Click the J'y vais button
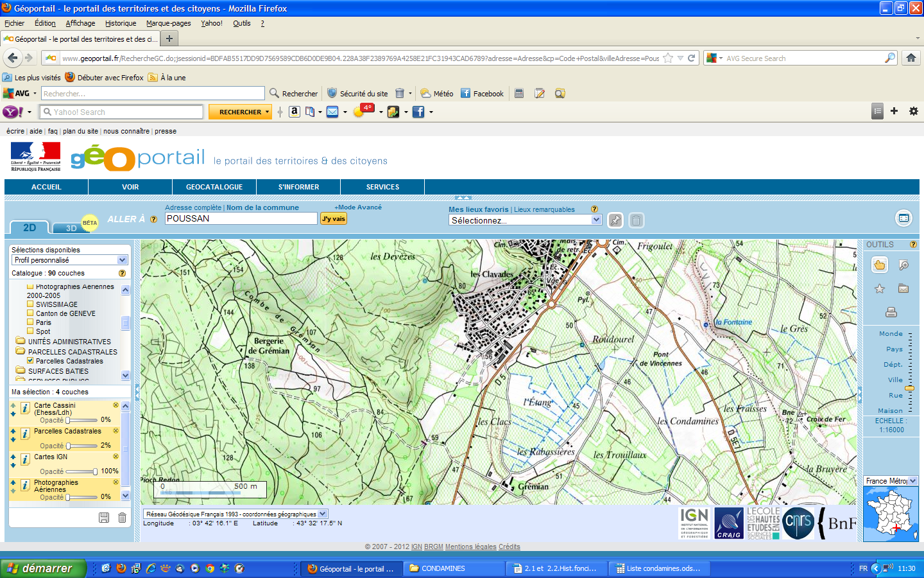Viewport: 924px width, 578px height. pos(334,219)
